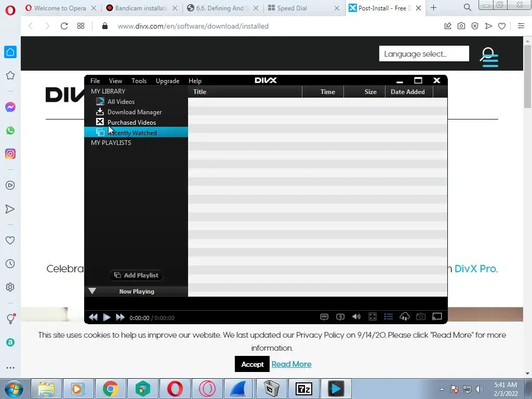This screenshot has height=399, width=532.
Task: Click the Add Playlist button
Action: pyautogui.click(x=137, y=275)
